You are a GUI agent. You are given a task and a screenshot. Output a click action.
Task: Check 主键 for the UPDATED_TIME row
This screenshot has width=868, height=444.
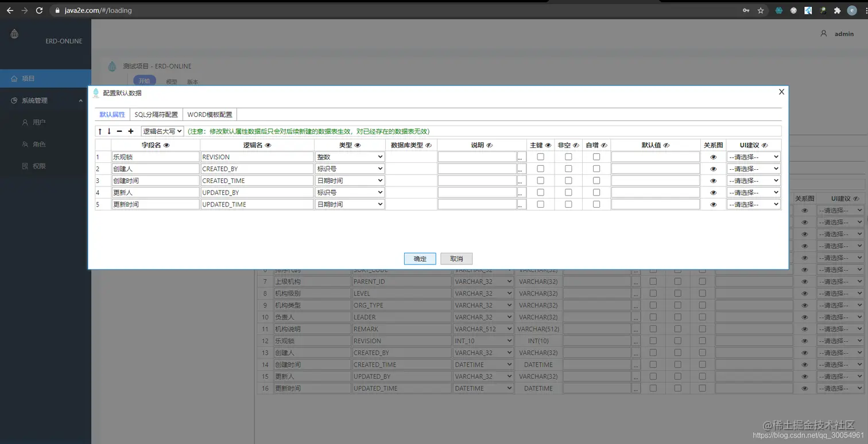[540, 204]
